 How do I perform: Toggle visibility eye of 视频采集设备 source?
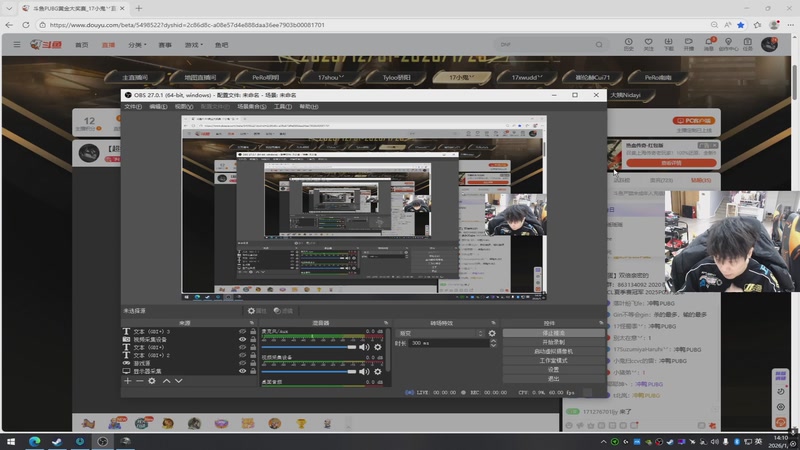coord(242,339)
